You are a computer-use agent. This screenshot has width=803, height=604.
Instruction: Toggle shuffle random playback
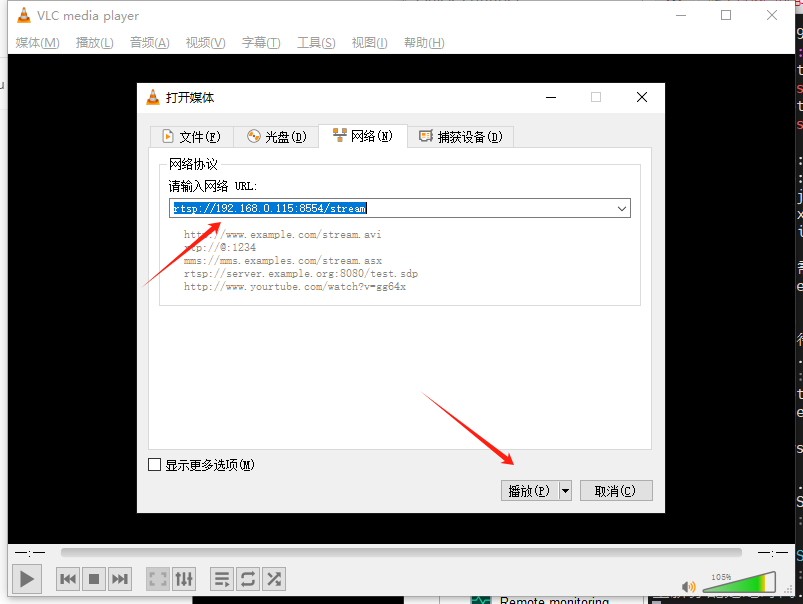pos(274,578)
